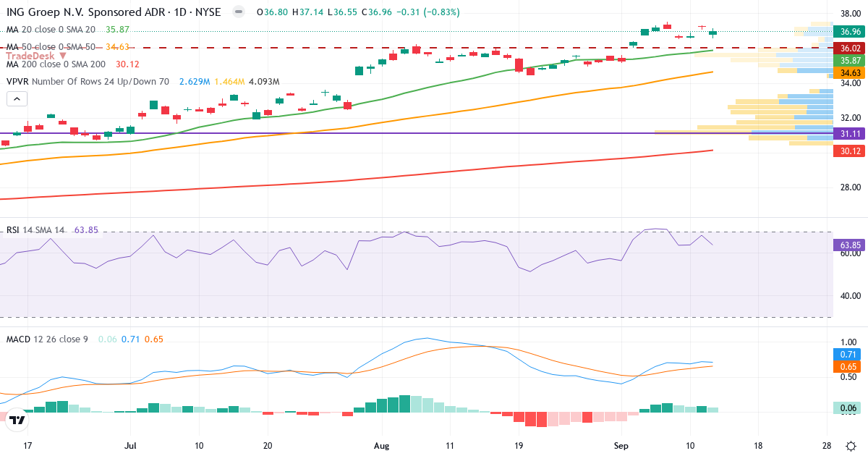Click the Aug label on the time axis
Image resolution: width=868 pixels, height=456 pixels.
pyautogui.click(x=383, y=445)
